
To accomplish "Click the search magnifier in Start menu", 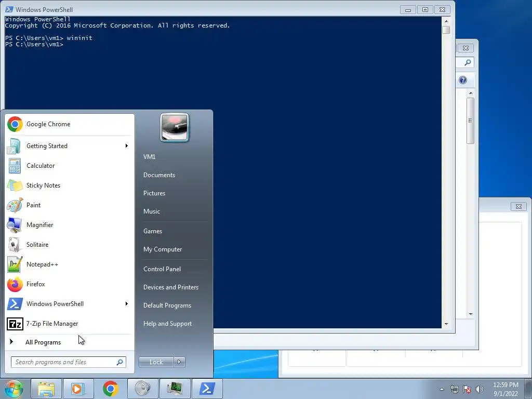I will click(x=120, y=362).
